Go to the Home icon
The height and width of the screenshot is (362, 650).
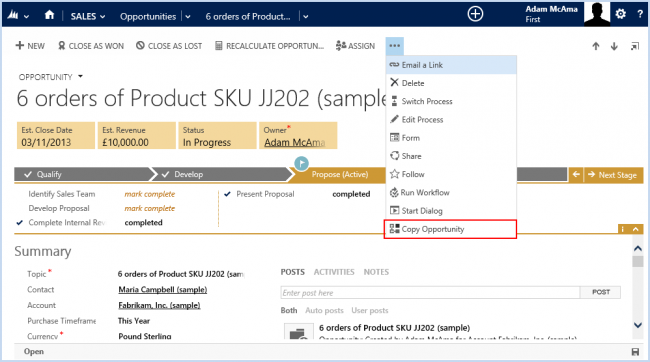click(49, 15)
